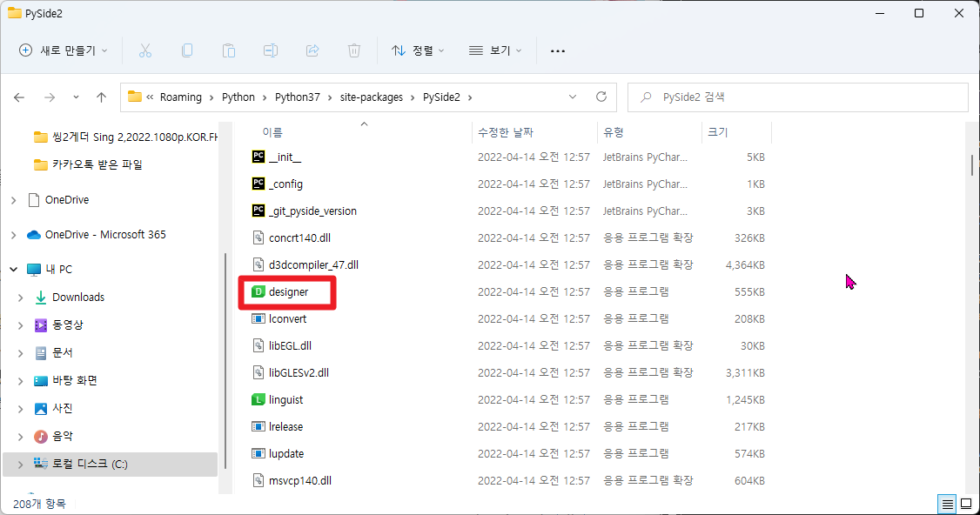Viewport: 980px width, 515px height.
Task: Click the PyCharm icon of _config
Action: 258,184
